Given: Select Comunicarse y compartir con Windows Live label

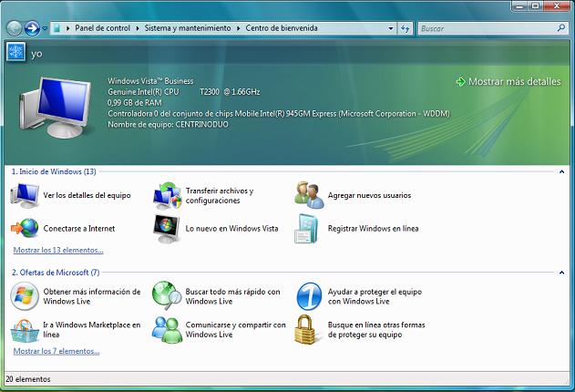Looking at the screenshot, I should [x=235, y=329].
